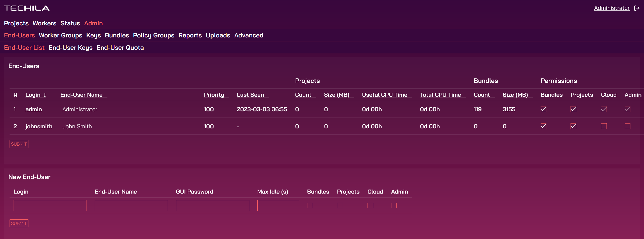Viewport: 644px width, 239px height.
Task: Check the Admin box in New End-User form
Action: (394, 206)
